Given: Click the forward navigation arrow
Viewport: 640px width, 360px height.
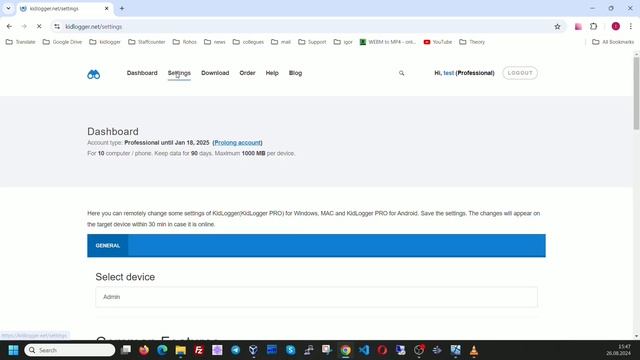Looking at the screenshot, I should 24,27.
